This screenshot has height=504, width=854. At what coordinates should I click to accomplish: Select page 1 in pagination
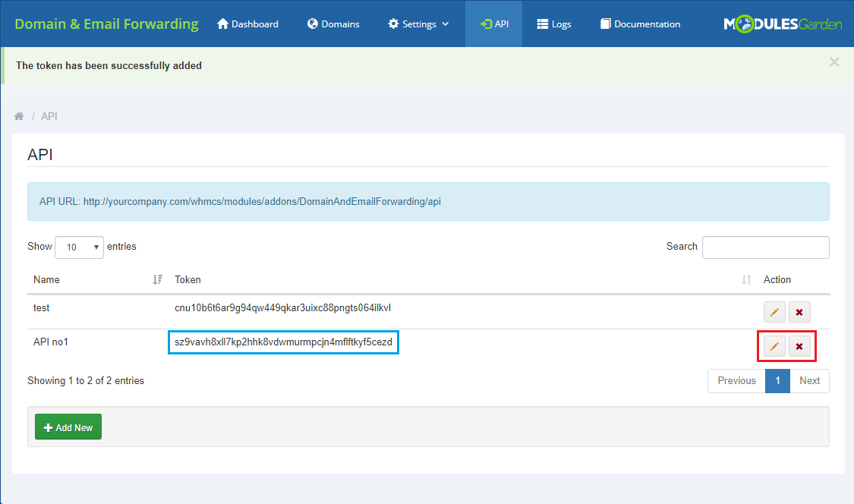pos(777,381)
